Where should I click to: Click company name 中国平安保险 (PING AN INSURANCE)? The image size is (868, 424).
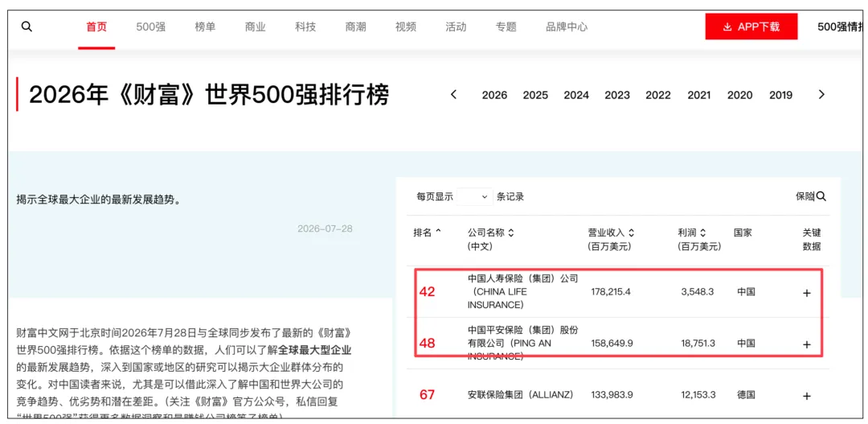click(x=522, y=343)
